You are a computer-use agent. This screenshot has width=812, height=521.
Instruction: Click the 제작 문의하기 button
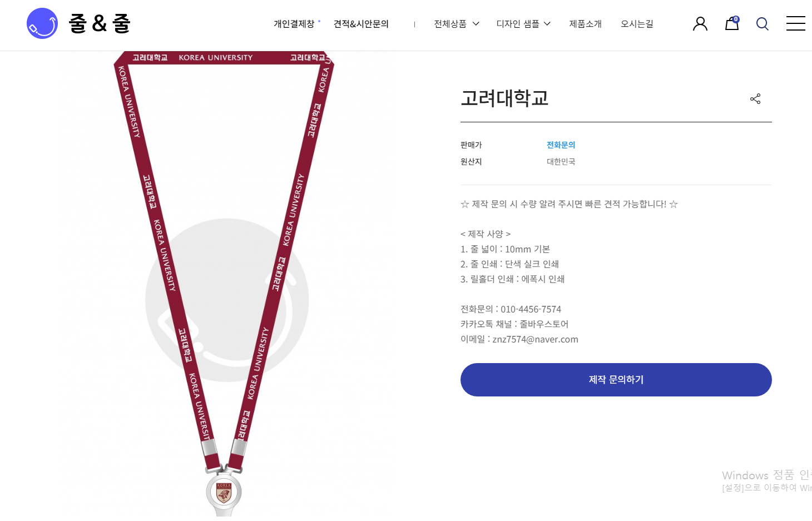pyautogui.click(x=616, y=380)
